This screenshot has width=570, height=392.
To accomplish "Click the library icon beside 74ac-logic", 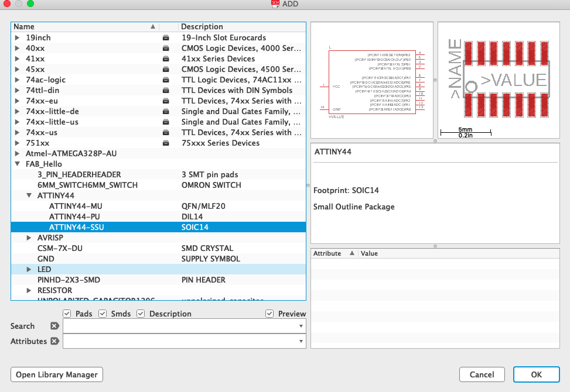I will (x=166, y=80).
